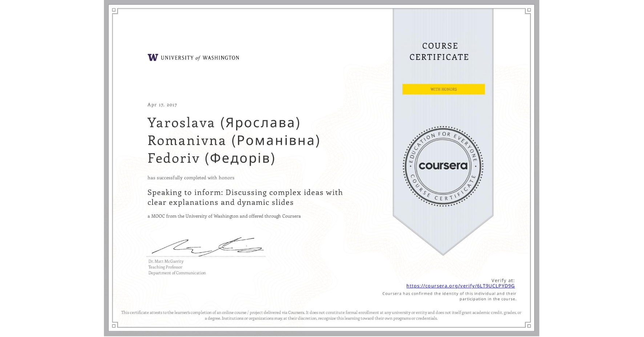This screenshot has height=337, width=644.
Task: Click 'clear explanations and dynamic slides' line
Action: click(220, 203)
